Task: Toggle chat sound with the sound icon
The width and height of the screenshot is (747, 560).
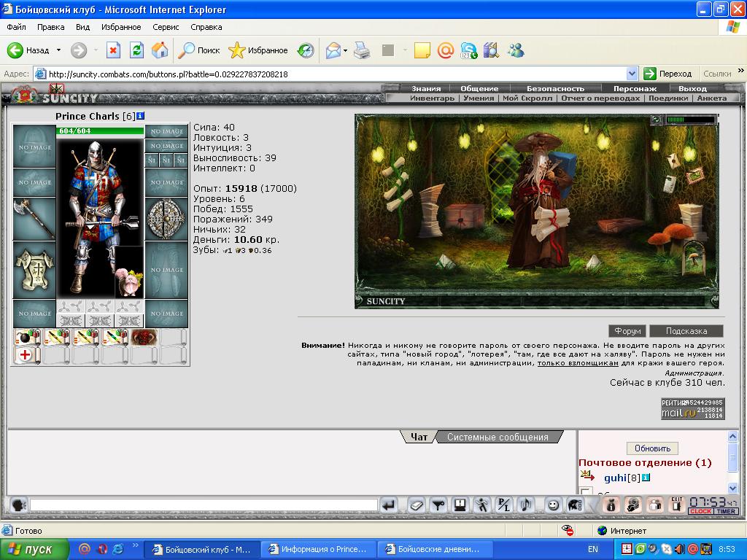Action: tap(526, 505)
